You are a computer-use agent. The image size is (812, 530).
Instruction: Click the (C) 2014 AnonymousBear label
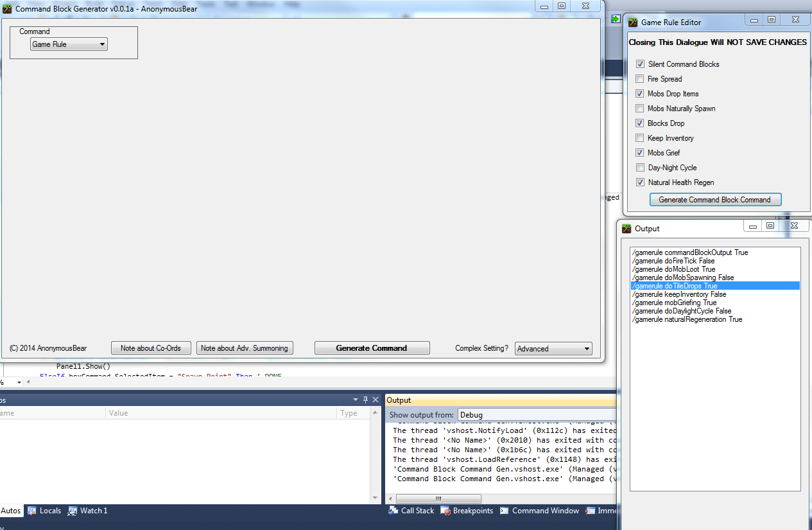click(48, 348)
